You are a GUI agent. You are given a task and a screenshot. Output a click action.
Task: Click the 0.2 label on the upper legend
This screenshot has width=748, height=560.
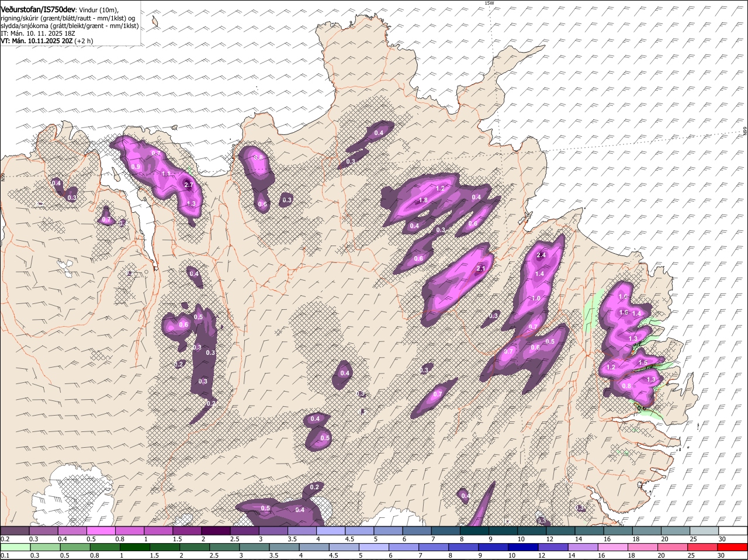pos(5,538)
